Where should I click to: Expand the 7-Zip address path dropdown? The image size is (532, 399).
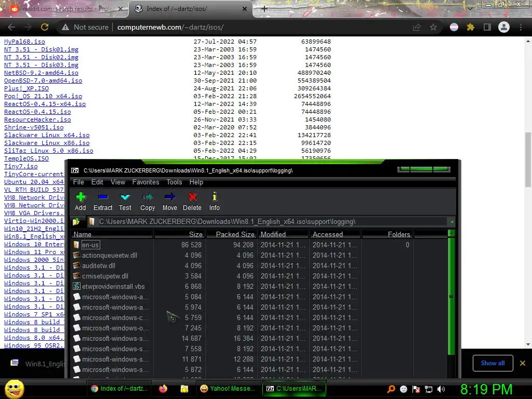452,222
